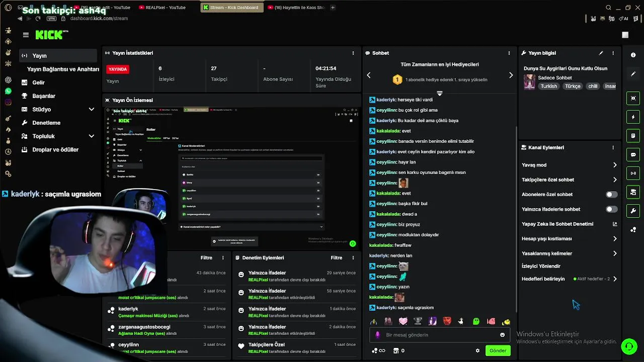
Task: Click the three-dots cluster icon in the right rail
Action: point(633,230)
